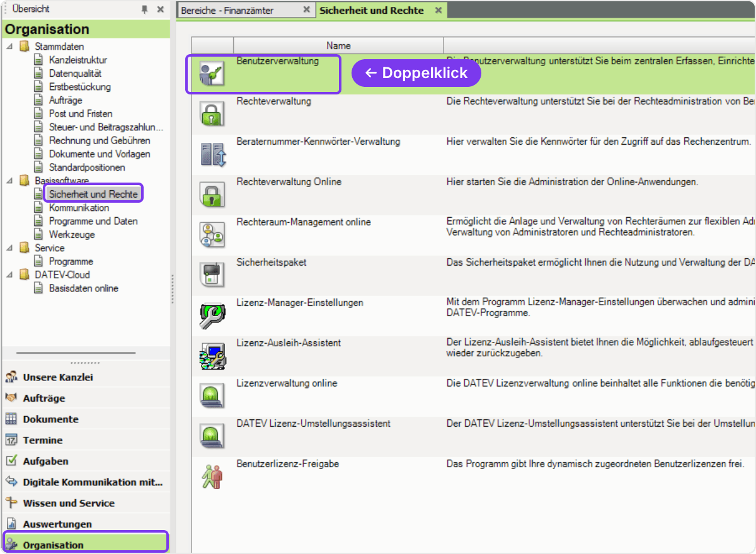Select Dokumente und Vorlagen in the tree

pos(100,154)
